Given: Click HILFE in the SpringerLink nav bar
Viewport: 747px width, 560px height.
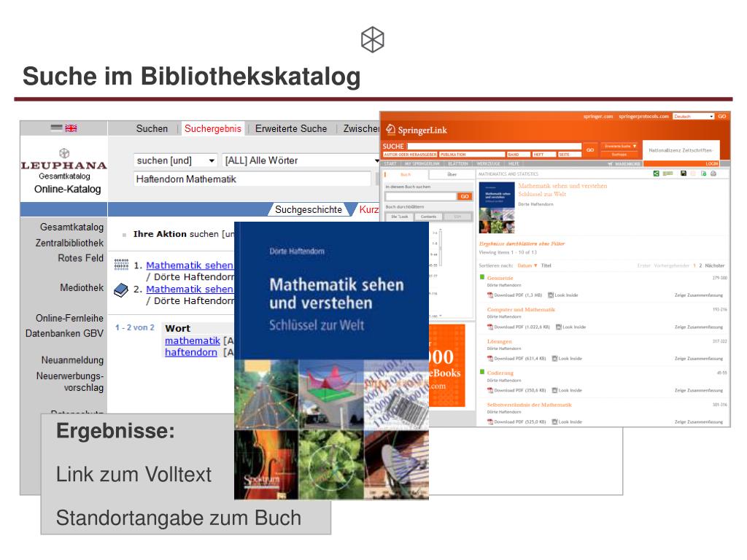Looking at the screenshot, I should pos(514,164).
